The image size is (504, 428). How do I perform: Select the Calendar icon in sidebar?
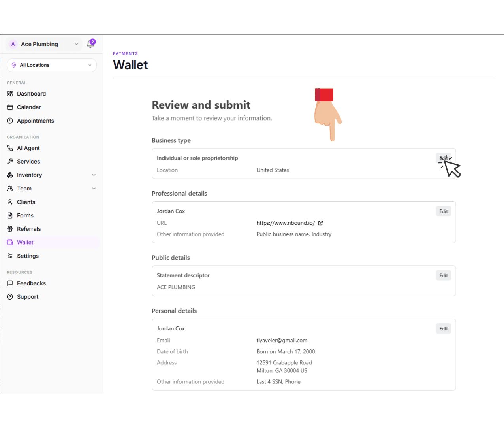click(10, 107)
